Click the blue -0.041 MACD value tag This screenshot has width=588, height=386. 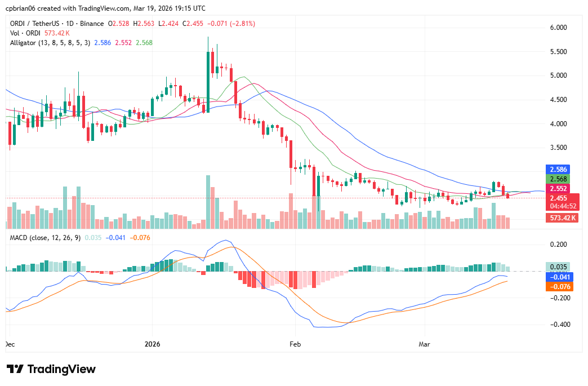coord(559,277)
